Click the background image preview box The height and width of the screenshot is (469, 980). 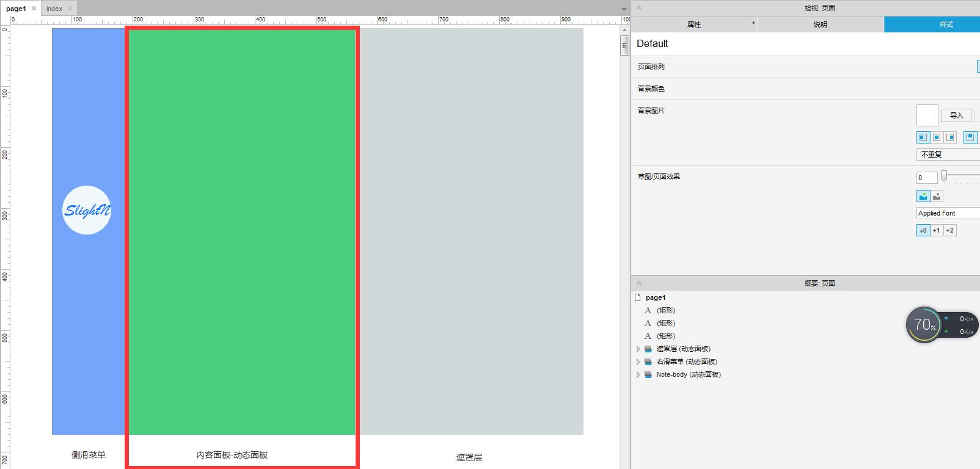tap(927, 115)
